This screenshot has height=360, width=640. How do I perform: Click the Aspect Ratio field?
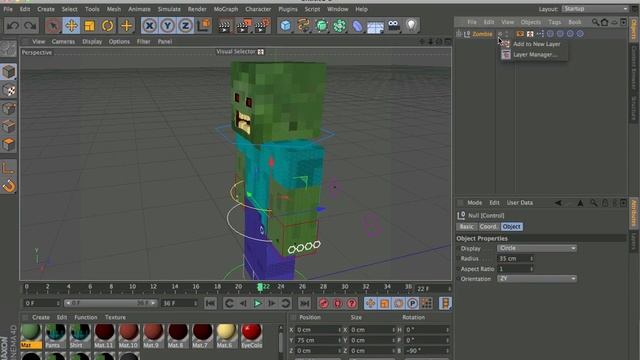[x=515, y=269]
